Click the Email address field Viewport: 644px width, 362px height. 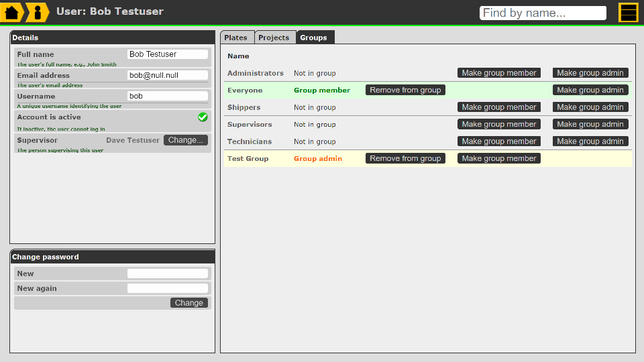pos(167,76)
